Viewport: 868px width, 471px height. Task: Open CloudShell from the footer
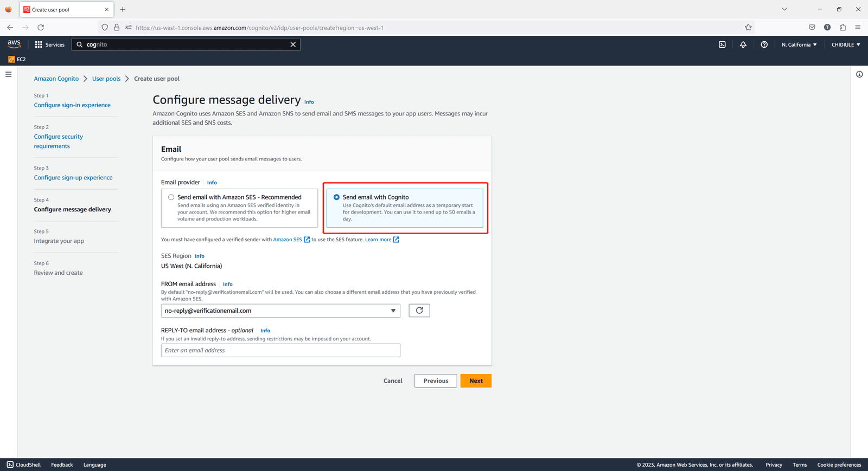(x=24, y=464)
